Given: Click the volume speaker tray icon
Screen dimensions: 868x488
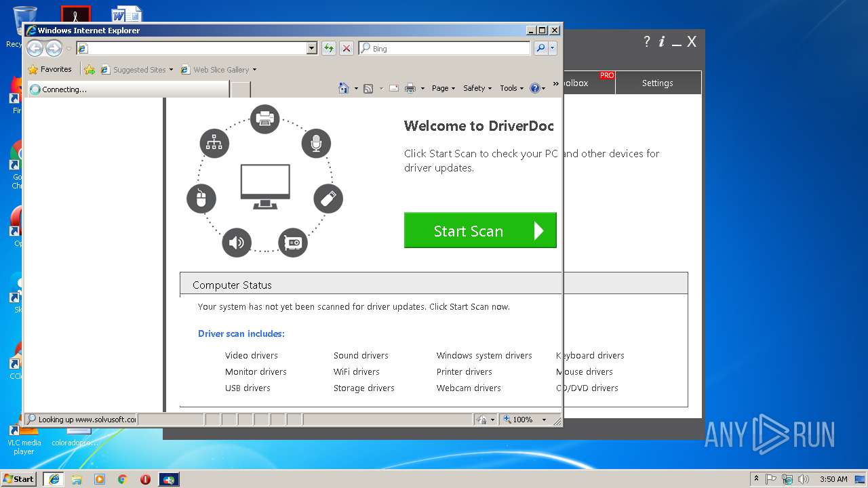Looking at the screenshot, I should 804,479.
